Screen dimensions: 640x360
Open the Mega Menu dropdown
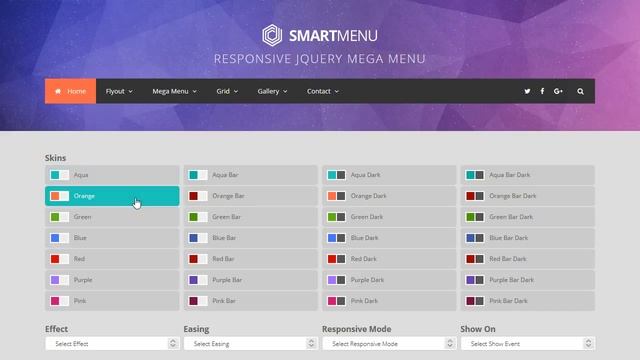click(x=174, y=91)
